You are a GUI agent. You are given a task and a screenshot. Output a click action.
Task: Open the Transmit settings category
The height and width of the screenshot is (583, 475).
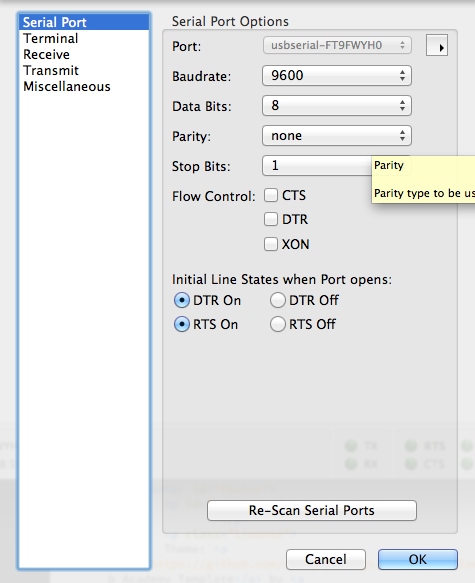tap(84, 70)
